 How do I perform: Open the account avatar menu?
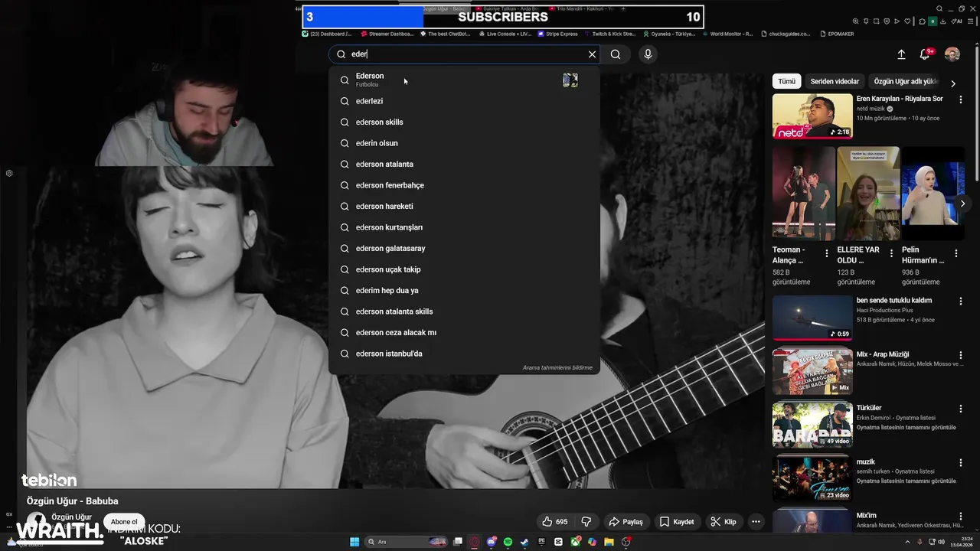click(952, 54)
